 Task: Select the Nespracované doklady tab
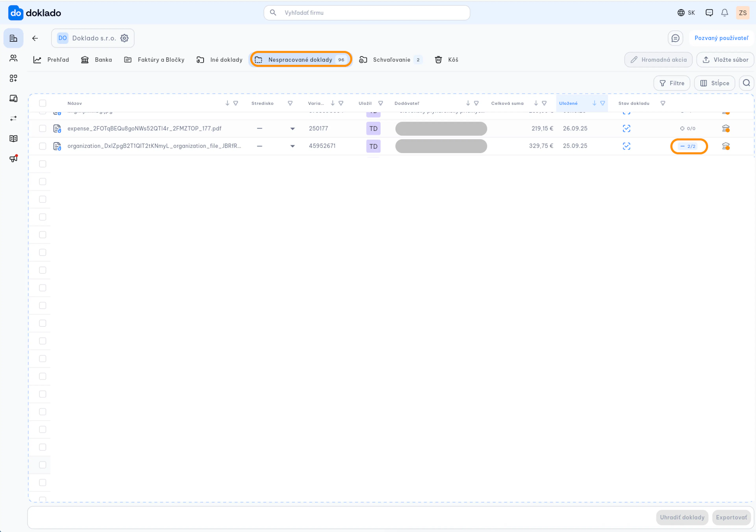301,60
